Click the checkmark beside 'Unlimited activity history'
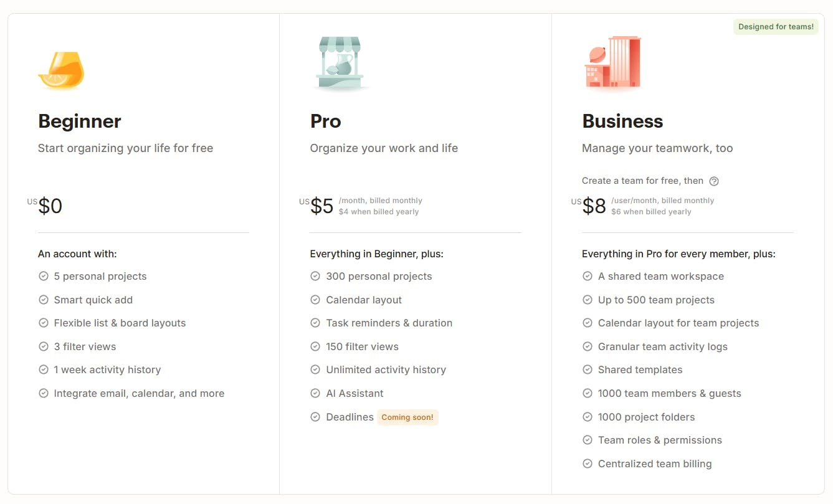Screen dimensions: 833x504 [x=315, y=369]
